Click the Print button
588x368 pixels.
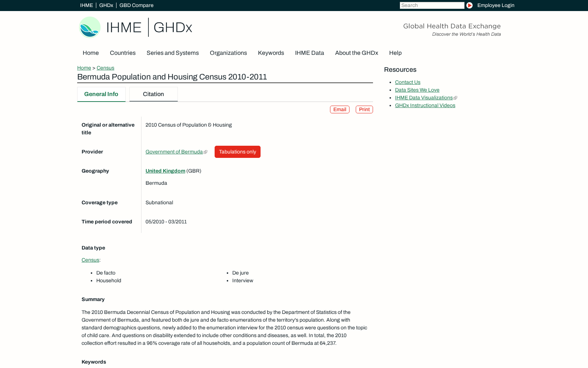[x=364, y=110]
